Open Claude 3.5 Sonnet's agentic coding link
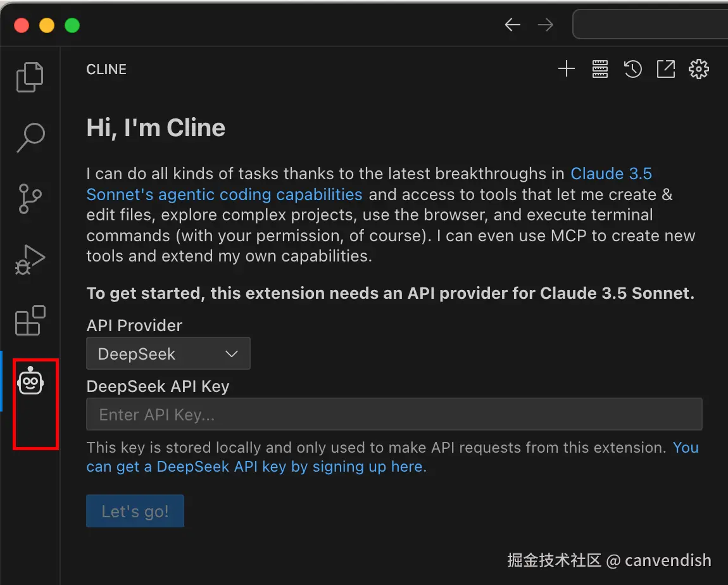Viewport: 728px width, 585px height. click(x=369, y=184)
